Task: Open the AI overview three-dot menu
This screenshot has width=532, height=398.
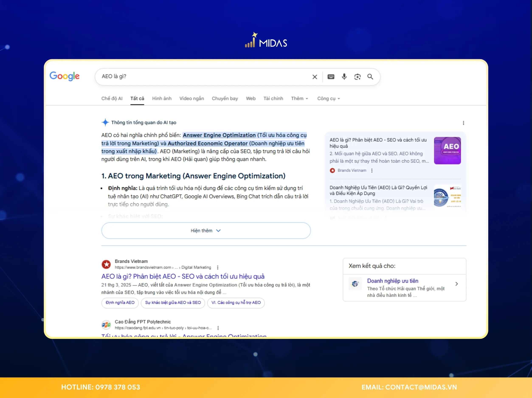Action: pos(463,123)
